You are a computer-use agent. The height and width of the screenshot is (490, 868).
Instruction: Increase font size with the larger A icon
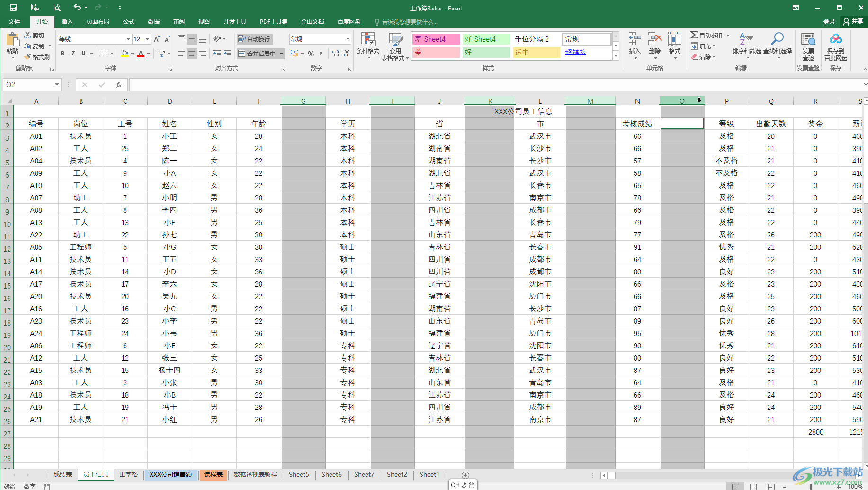click(x=157, y=39)
